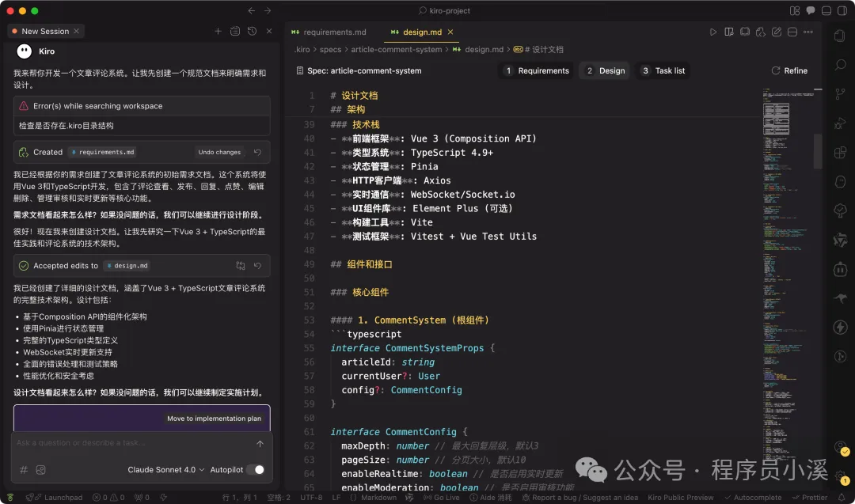
Task: Open the session history clock icon
Action: [x=252, y=31]
